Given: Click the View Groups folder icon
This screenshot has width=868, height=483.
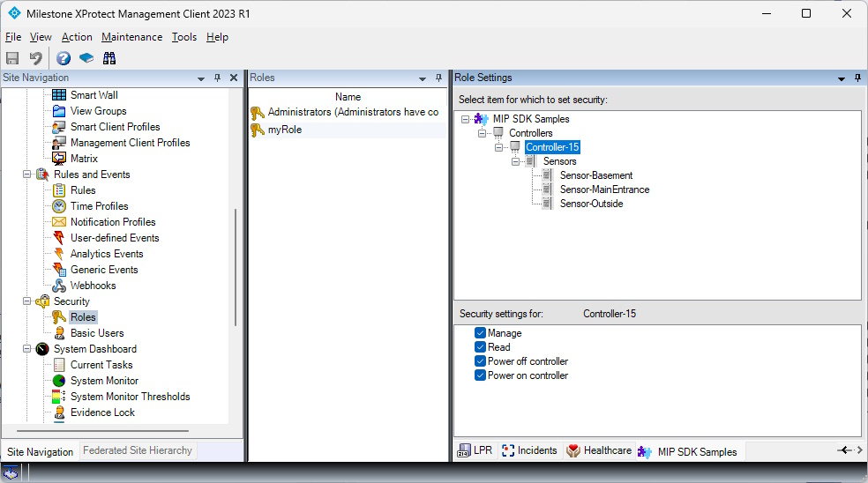Looking at the screenshot, I should [x=59, y=111].
